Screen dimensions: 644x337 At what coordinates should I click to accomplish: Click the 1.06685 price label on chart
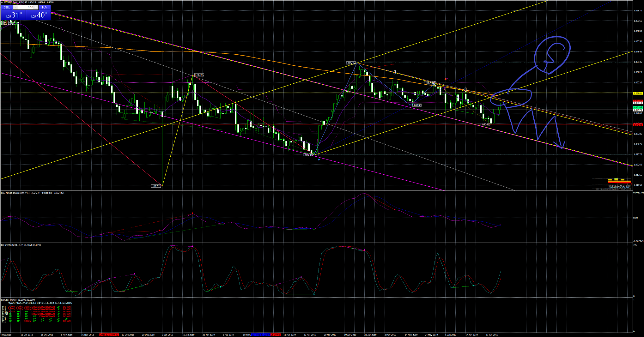[199, 75]
